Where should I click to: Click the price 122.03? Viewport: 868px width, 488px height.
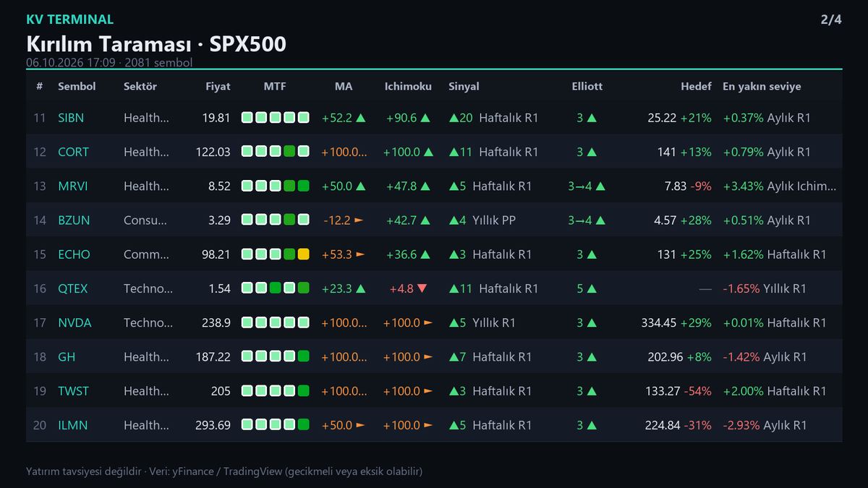point(213,152)
